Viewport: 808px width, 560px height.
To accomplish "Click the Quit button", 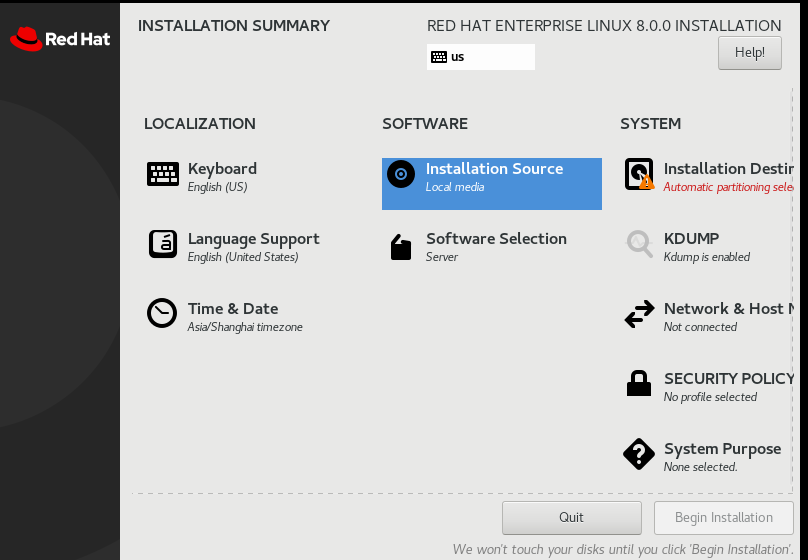I will (572, 518).
